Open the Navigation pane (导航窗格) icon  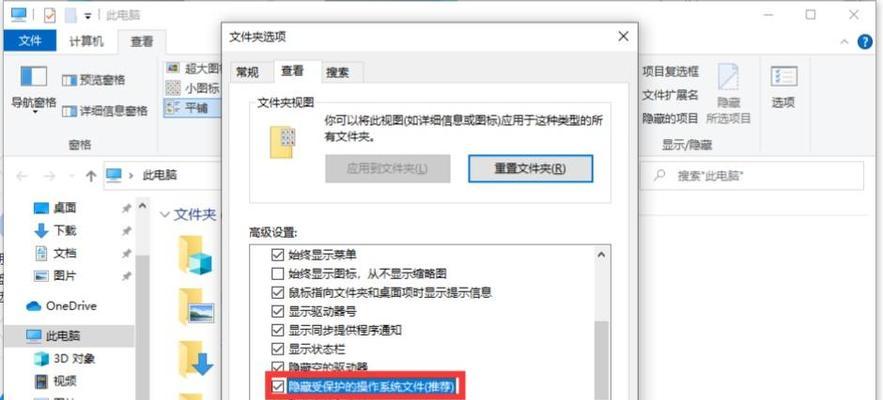point(33,77)
